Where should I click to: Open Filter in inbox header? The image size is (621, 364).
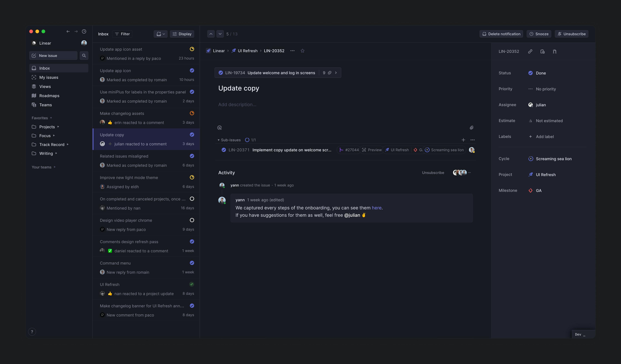pos(122,34)
